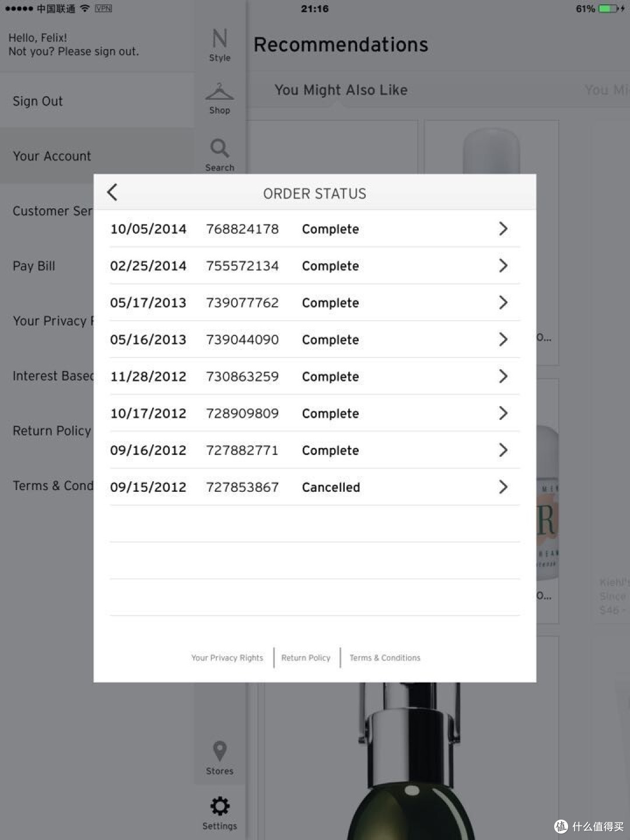Open details chevron for order 730863259
Screen dimensions: 630x840
[x=503, y=376]
